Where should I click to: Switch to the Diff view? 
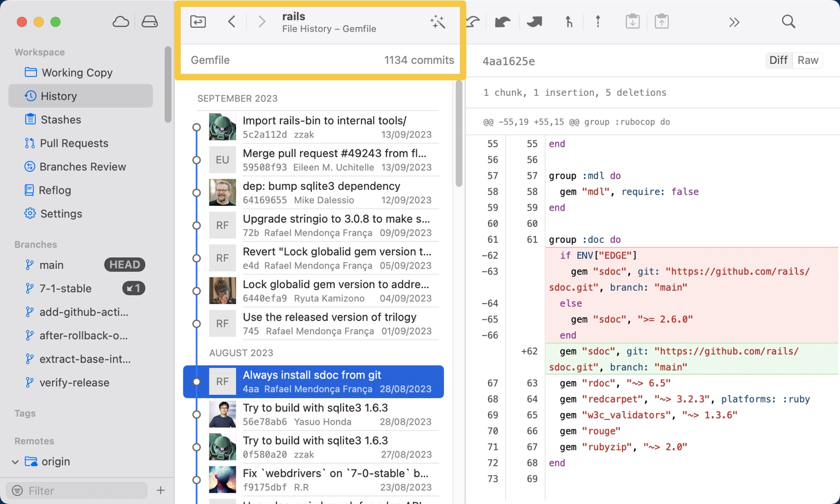coord(778,60)
